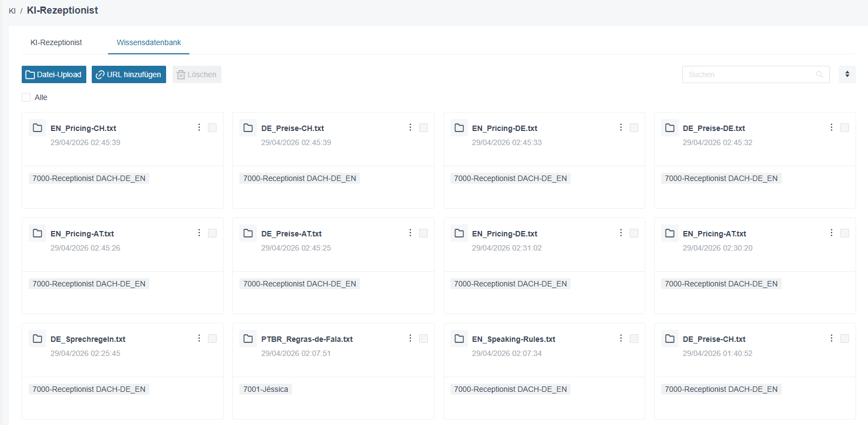Open three-dot menu for DE_Preise-DE.txt

click(831, 127)
